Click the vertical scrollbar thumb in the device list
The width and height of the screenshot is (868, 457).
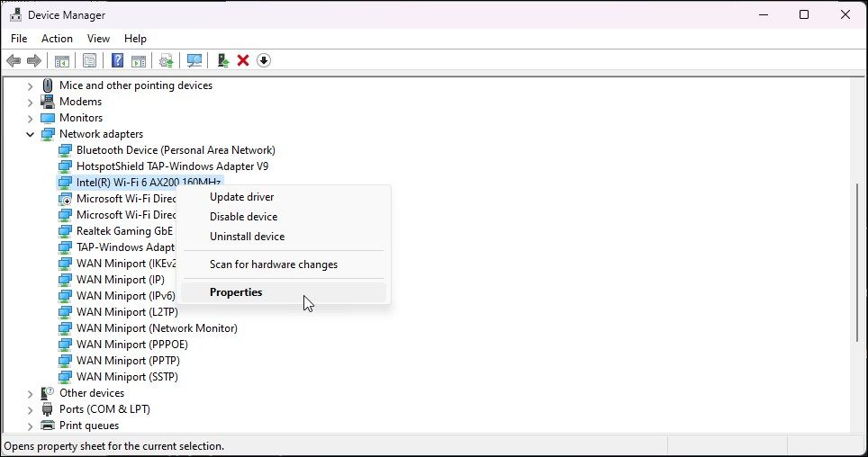tap(857, 263)
